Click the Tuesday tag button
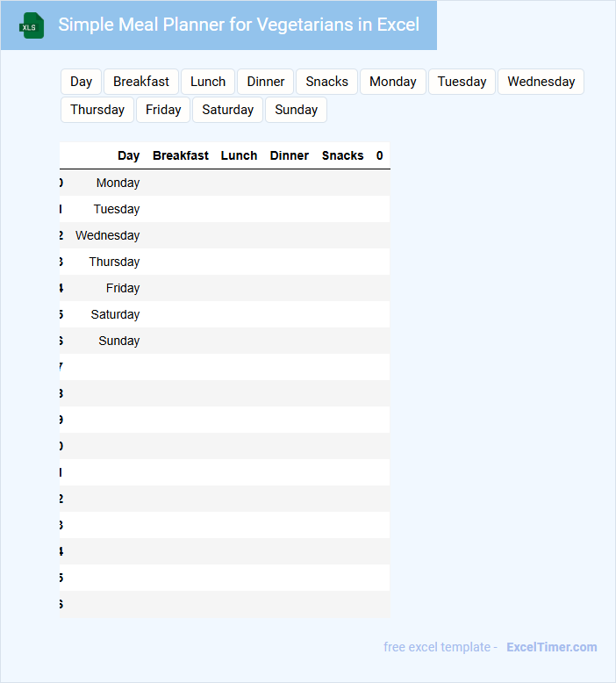The image size is (616, 683). point(462,82)
